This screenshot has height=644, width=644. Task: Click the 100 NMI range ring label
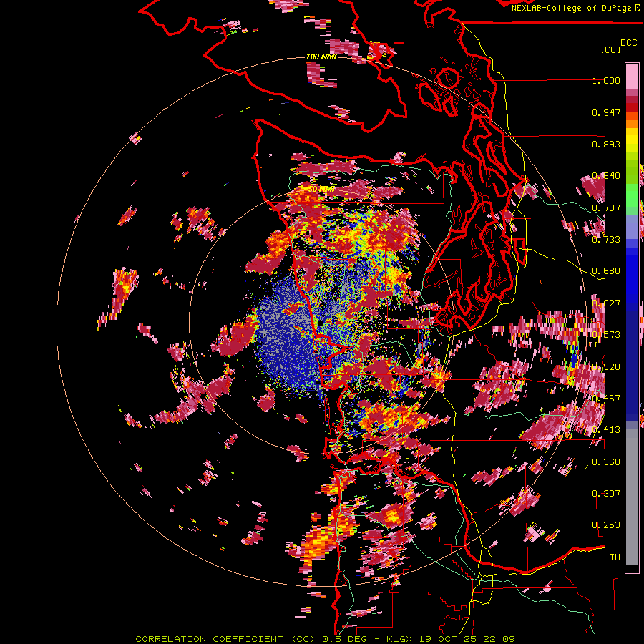coord(321,57)
